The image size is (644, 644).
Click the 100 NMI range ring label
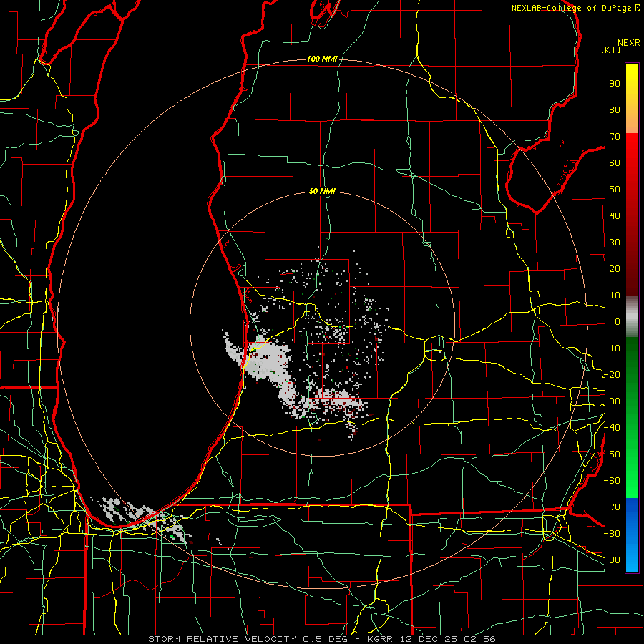[x=322, y=59]
